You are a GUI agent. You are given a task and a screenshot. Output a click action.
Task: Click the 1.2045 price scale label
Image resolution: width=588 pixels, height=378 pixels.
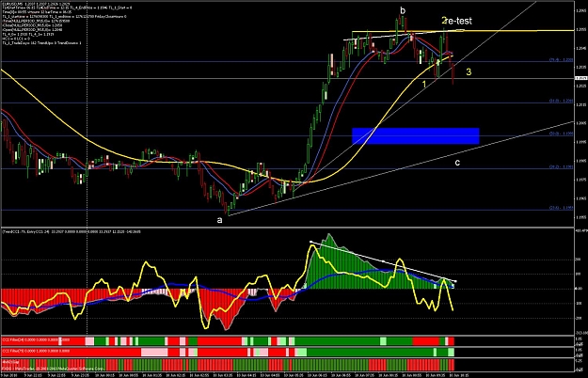click(580, 48)
